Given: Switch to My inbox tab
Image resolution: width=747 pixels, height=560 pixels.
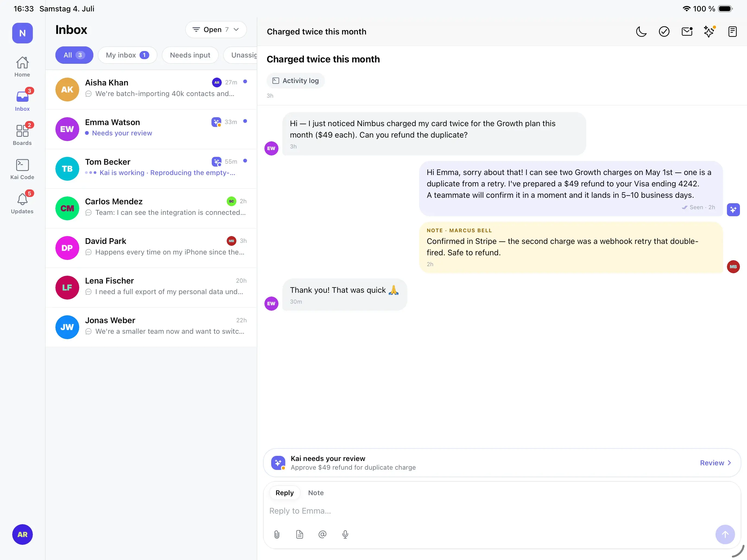Looking at the screenshot, I should (128, 55).
